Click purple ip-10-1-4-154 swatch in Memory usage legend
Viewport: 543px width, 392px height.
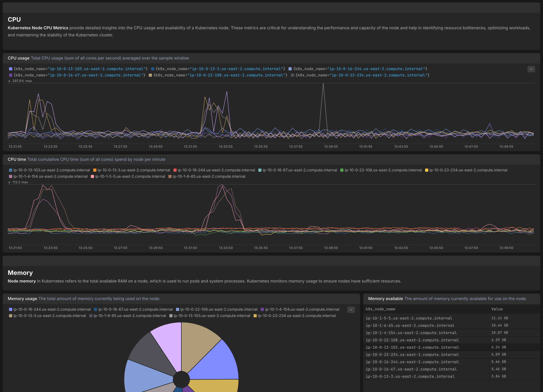coord(262,310)
